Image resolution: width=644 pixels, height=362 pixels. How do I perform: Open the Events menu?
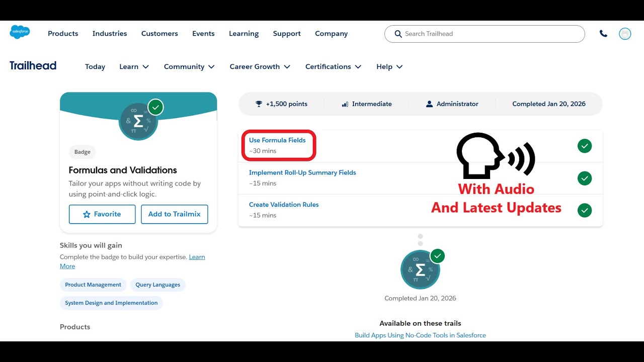click(203, 34)
